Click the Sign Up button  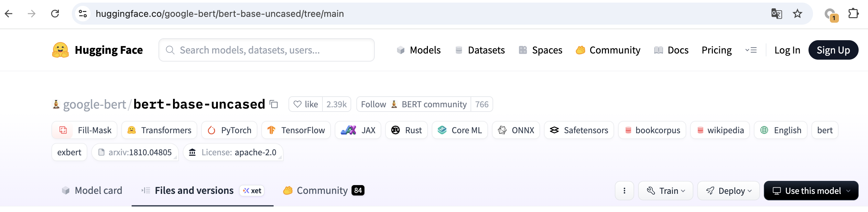833,50
